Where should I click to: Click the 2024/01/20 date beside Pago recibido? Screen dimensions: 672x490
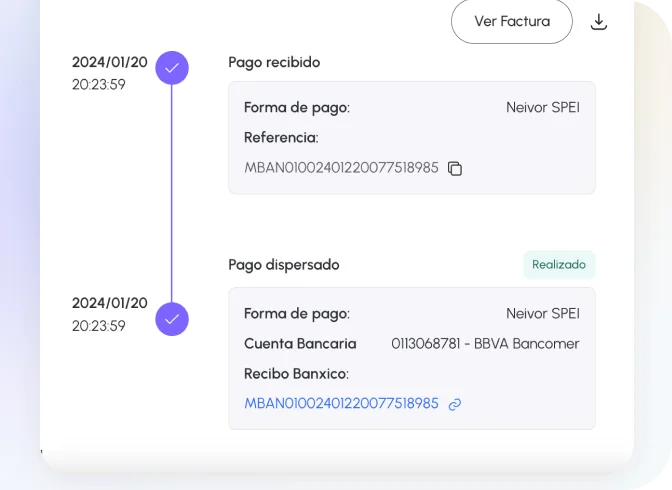(x=110, y=62)
